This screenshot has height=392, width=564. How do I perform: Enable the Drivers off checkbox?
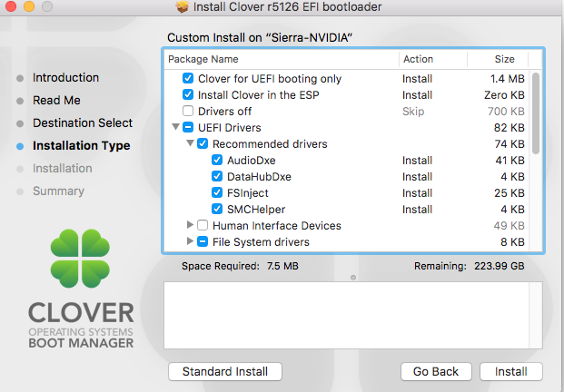[188, 111]
